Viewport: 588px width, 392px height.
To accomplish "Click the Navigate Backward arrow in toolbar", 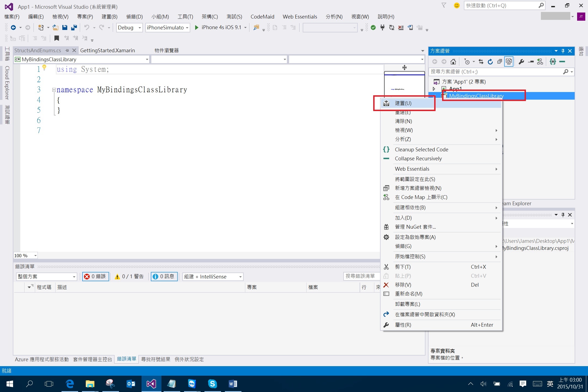I will point(13,27).
